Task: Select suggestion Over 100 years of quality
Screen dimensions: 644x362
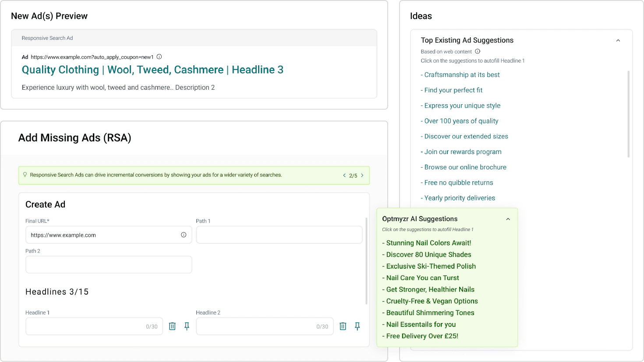Action: point(459,121)
